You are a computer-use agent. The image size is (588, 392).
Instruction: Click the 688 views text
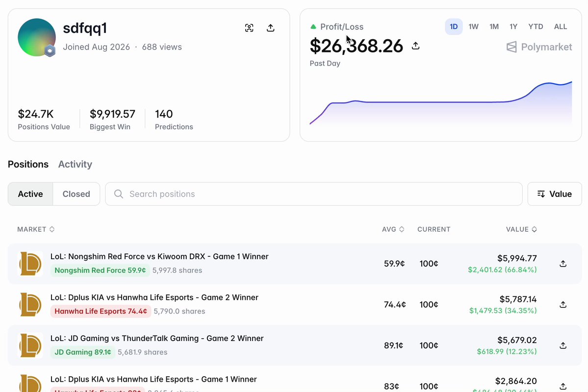[x=162, y=47]
